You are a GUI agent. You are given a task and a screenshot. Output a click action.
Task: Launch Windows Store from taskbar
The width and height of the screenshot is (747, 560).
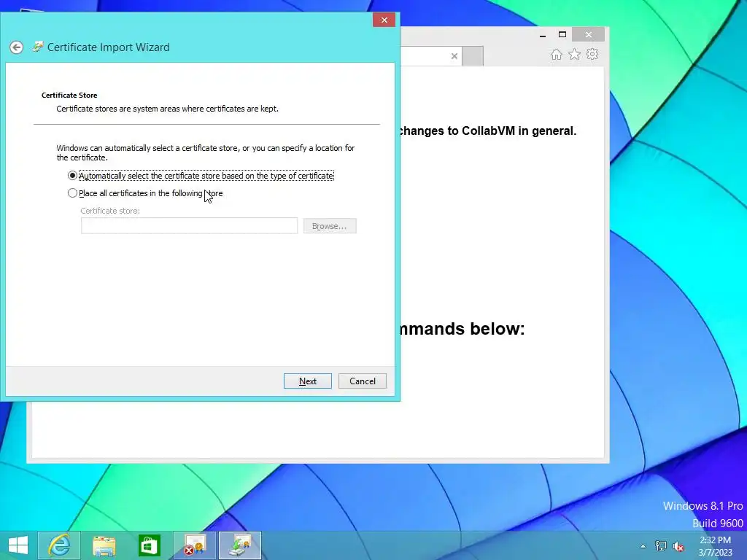149,545
